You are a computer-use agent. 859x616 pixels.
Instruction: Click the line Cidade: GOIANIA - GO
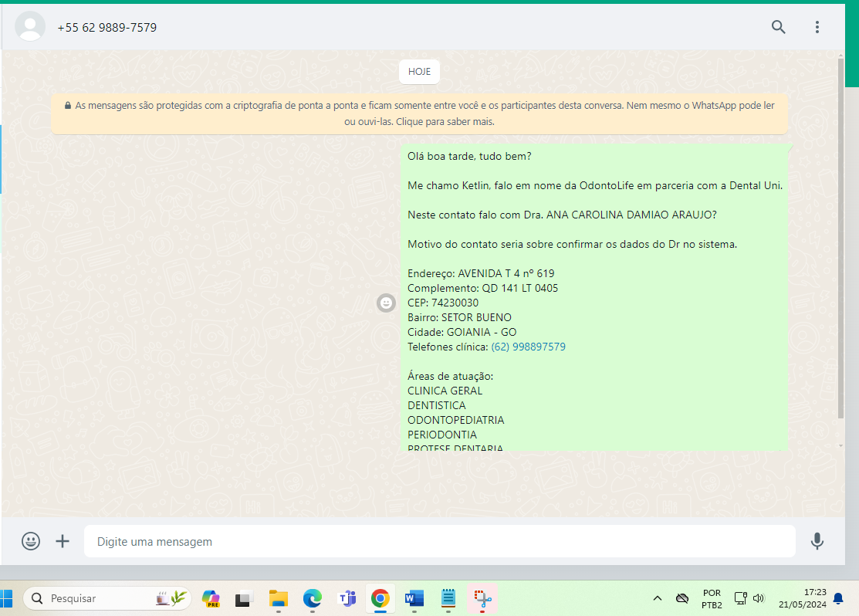(462, 332)
